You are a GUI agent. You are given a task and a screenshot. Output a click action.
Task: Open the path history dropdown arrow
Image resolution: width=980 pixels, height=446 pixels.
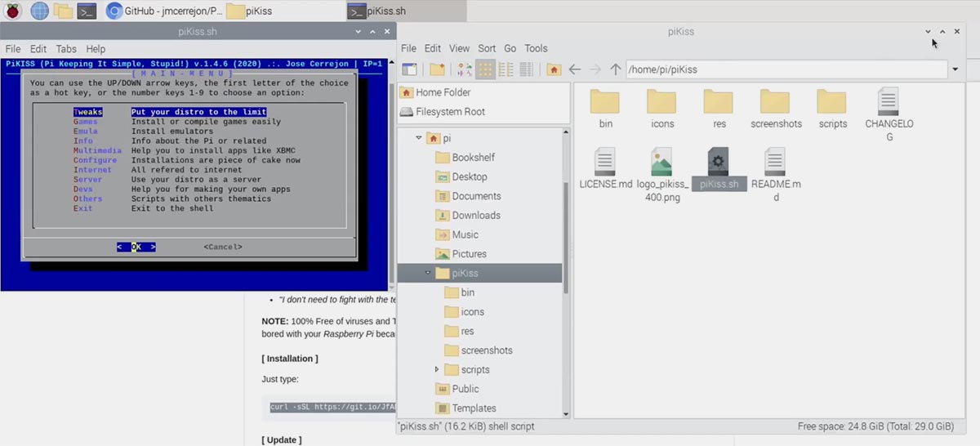pos(955,70)
